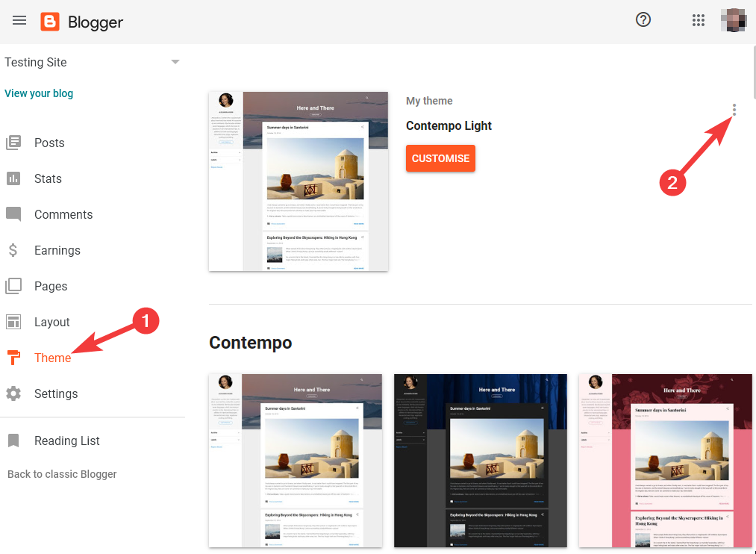Open the My theme preview thumbnail
Screen dimensions: 756x554
299,181
